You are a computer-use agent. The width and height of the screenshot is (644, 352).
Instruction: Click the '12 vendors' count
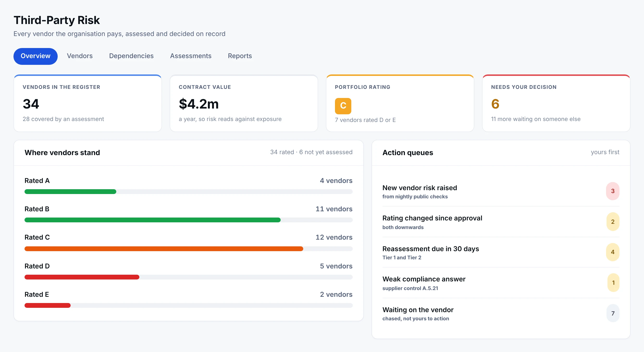[334, 237]
